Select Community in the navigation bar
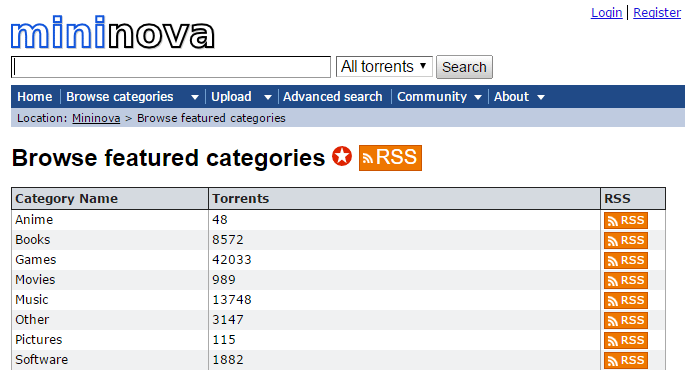Image resolution: width=685 pixels, height=370 pixels. pos(432,97)
